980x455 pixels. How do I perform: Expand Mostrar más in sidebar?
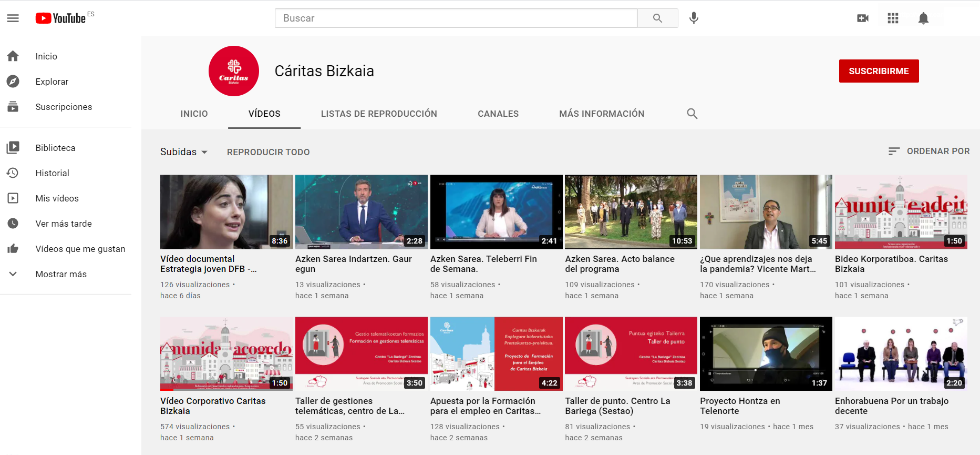[61, 274]
